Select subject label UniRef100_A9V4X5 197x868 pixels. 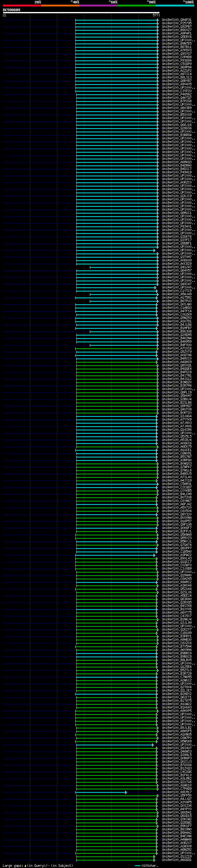pyautogui.click(x=177, y=84)
